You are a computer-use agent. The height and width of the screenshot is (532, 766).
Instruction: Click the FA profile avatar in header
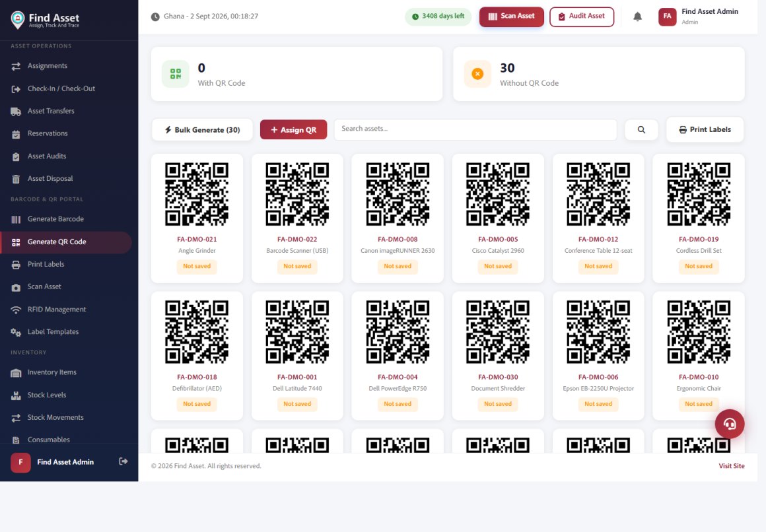(x=668, y=17)
